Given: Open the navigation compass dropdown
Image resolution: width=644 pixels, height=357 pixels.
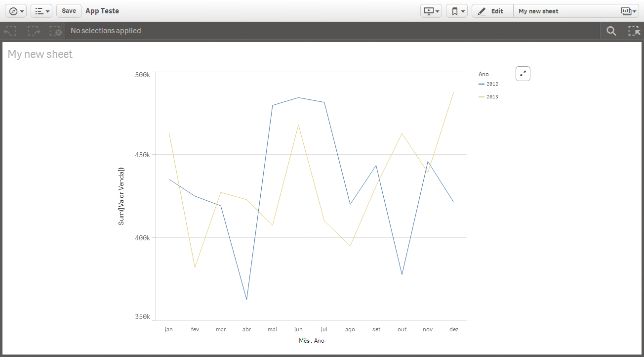Looking at the screenshot, I should (15, 10).
